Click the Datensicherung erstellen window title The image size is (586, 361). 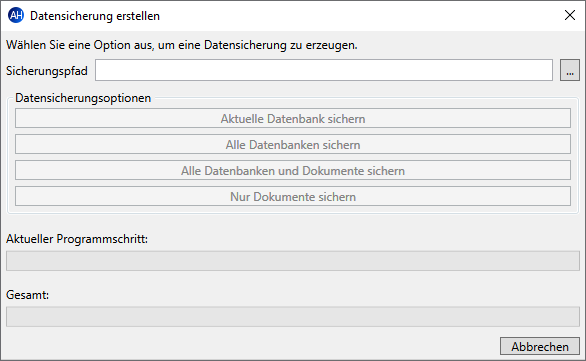(x=95, y=16)
